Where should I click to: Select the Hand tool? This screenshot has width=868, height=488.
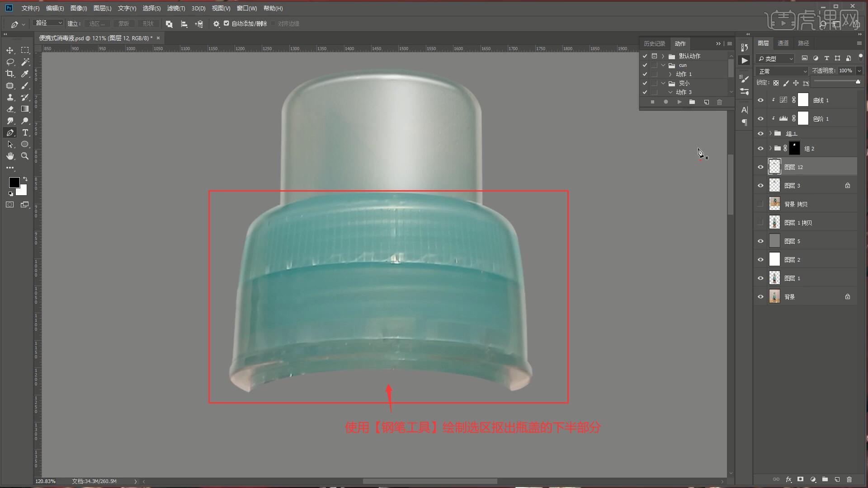click(10, 156)
